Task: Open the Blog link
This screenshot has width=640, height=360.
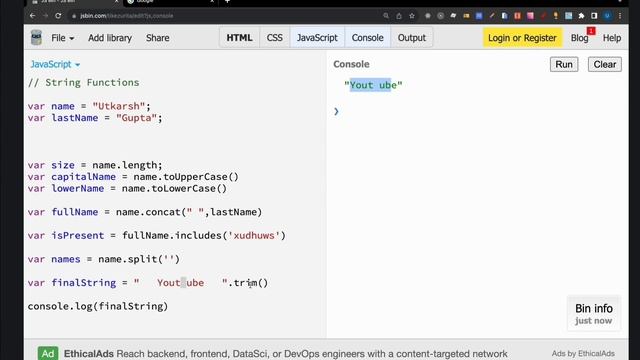Action: [x=579, y=38]
